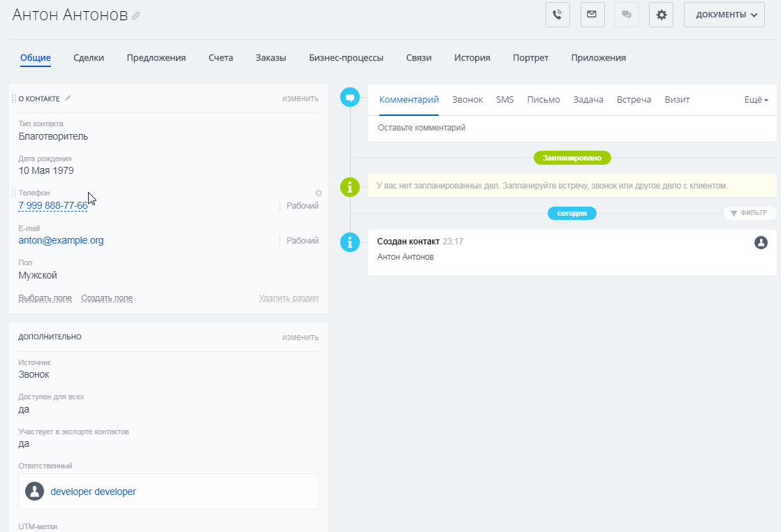Viewport: 781px width, 532px height.
Task: Click the small gear icon in Телефон row
Action: 319,193
